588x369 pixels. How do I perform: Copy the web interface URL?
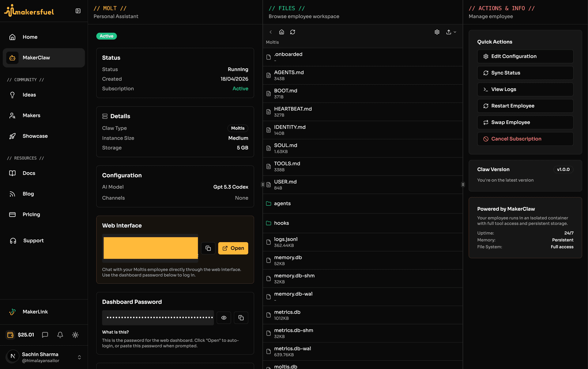tap(208, 248)
